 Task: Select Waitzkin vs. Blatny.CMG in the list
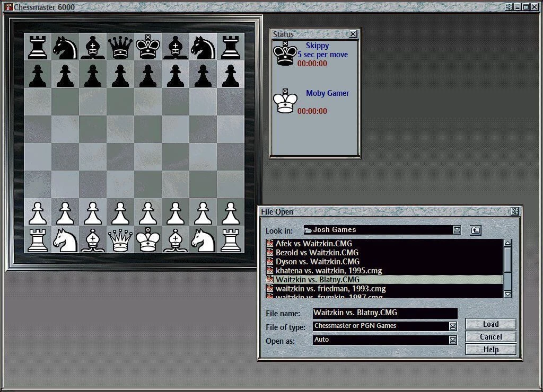pos(384,280)
